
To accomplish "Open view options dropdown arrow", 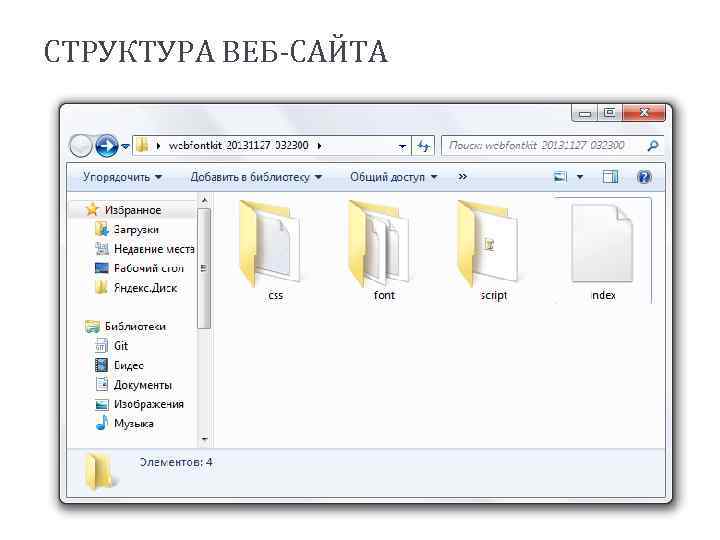I will [x=580, y=177].
